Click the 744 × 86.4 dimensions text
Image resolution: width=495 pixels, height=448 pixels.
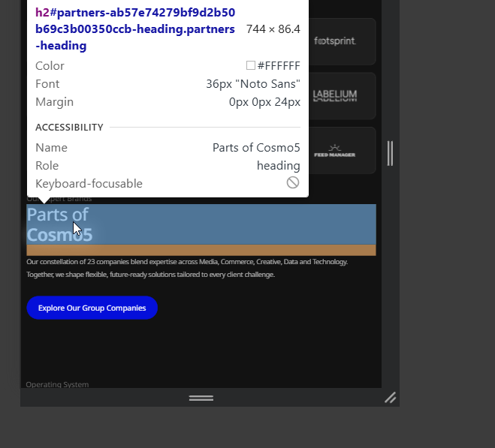click(273, 29)
